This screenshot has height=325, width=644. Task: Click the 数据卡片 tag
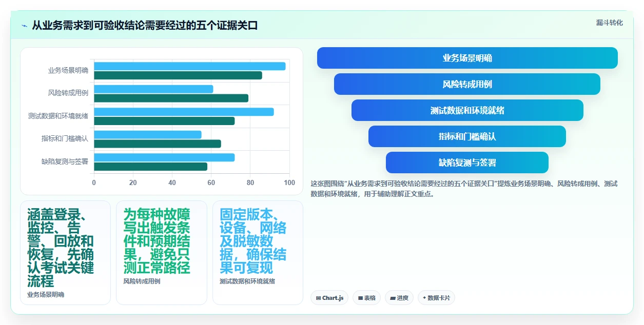[436, 298]
